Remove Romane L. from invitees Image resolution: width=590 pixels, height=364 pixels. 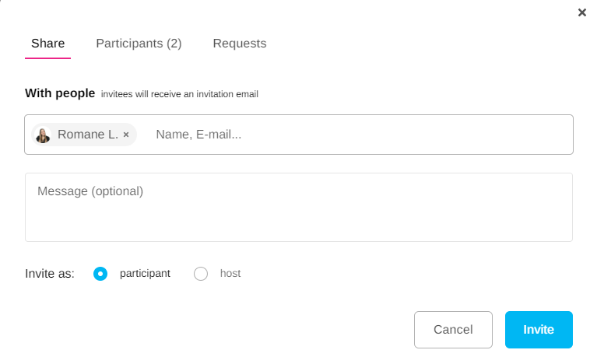click(126, 135)
